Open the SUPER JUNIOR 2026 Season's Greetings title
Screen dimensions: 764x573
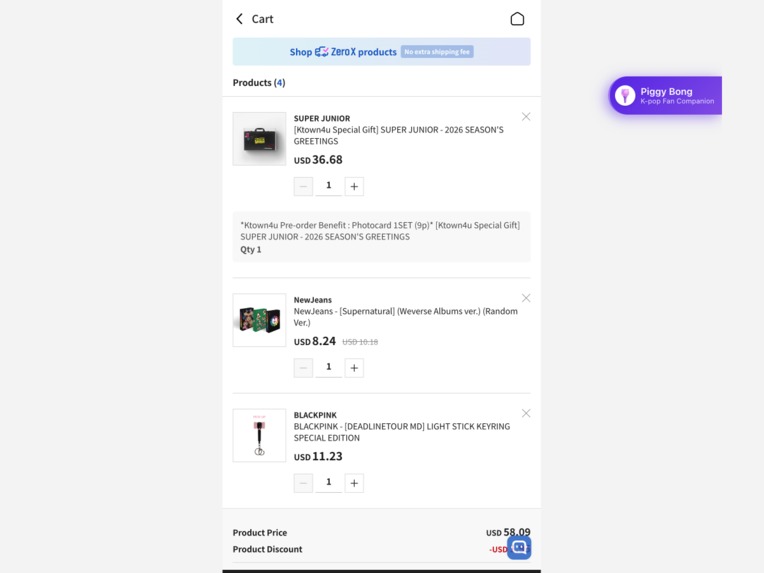pyautogui.click(x=399, y=135)
